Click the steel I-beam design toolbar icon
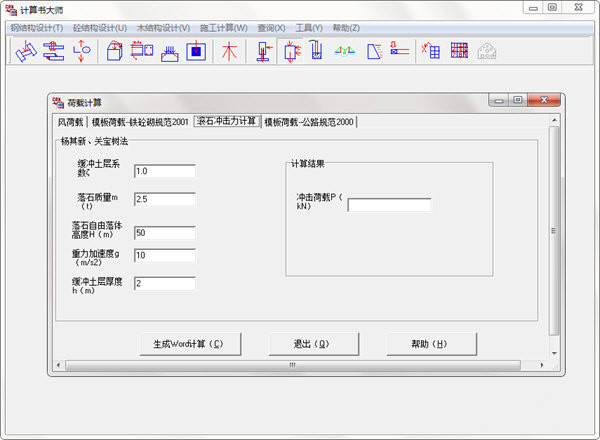This screenshot has height=440, width=600. tap(26, 51)
